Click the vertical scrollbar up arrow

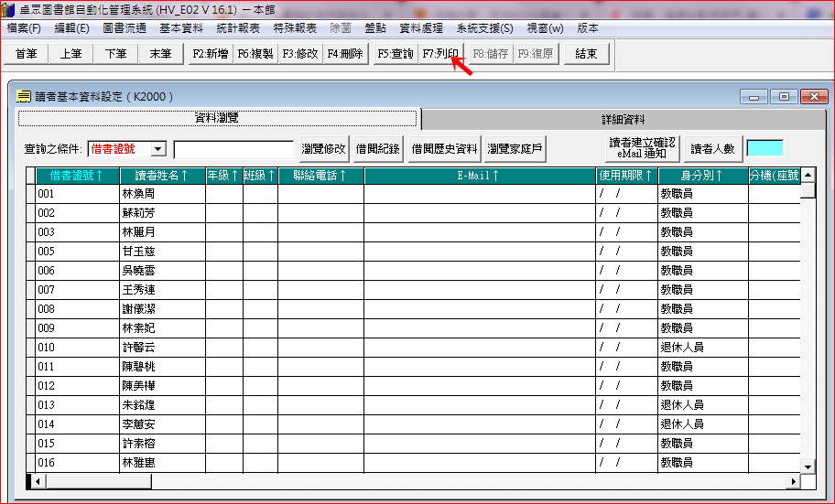pos(808,175)
